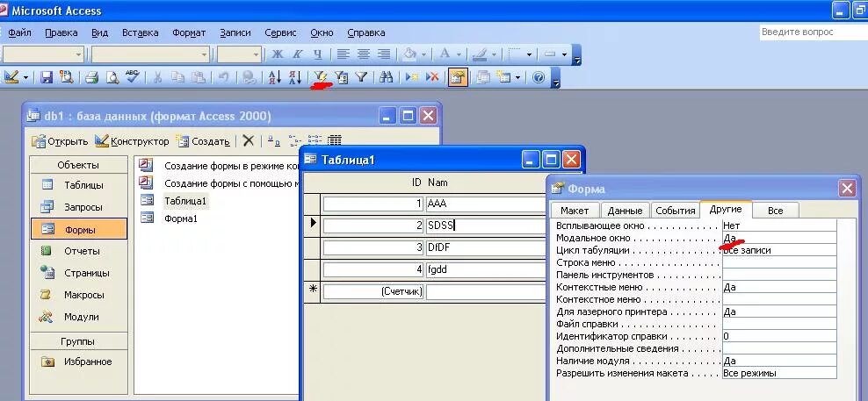Click the Bold (Ж) formatting icon
Image resolution: width=868 pixels, height=401 pixels.
click(x=278, y=54)
